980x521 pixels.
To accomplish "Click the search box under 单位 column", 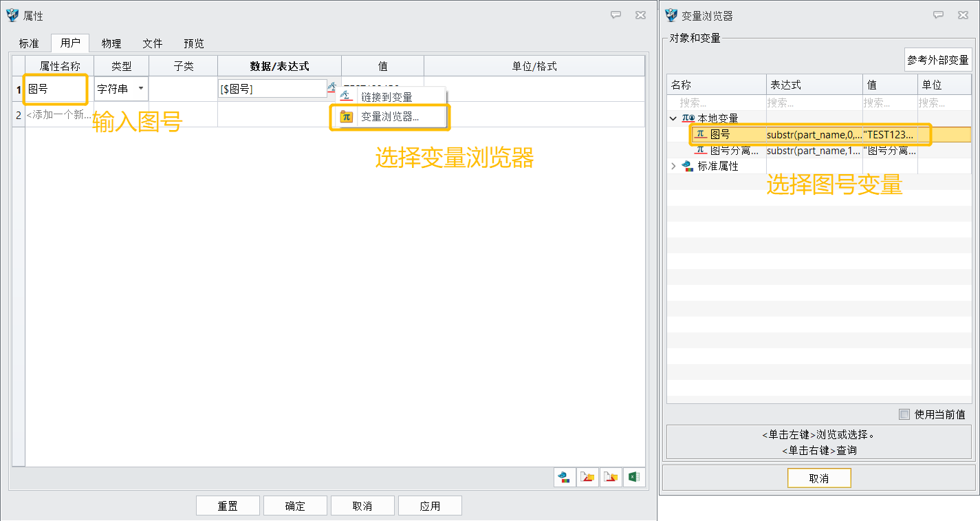I will click(x=944, y=103).
